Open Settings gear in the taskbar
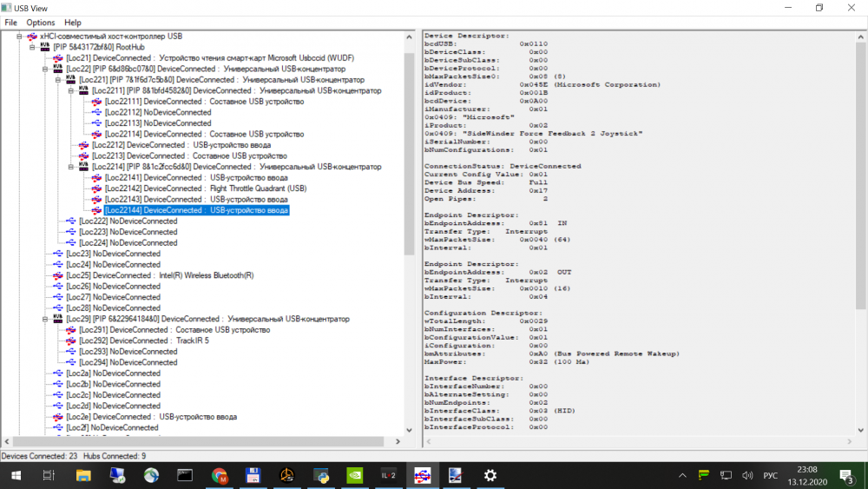This screenshot has width=868, height=489. 490,476
